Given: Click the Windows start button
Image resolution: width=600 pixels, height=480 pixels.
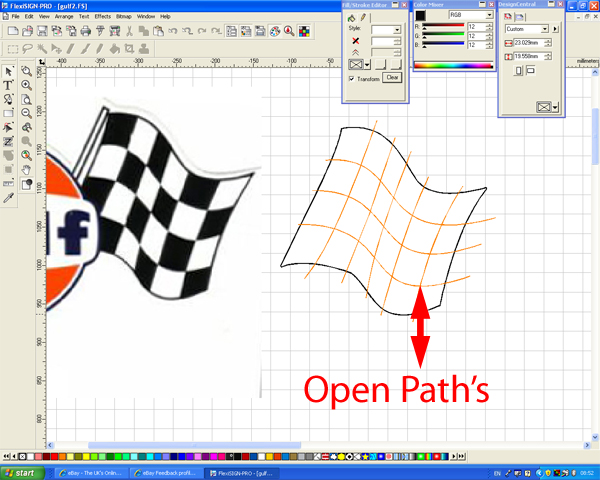Looking at the screenshot, I should (x=21, y=473).
